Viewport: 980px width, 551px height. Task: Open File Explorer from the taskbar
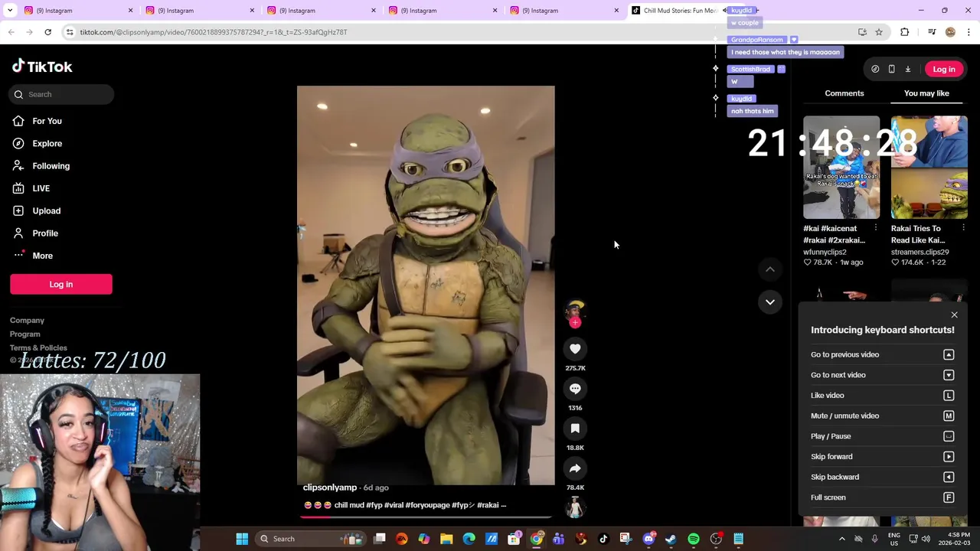tap(446, 539)
